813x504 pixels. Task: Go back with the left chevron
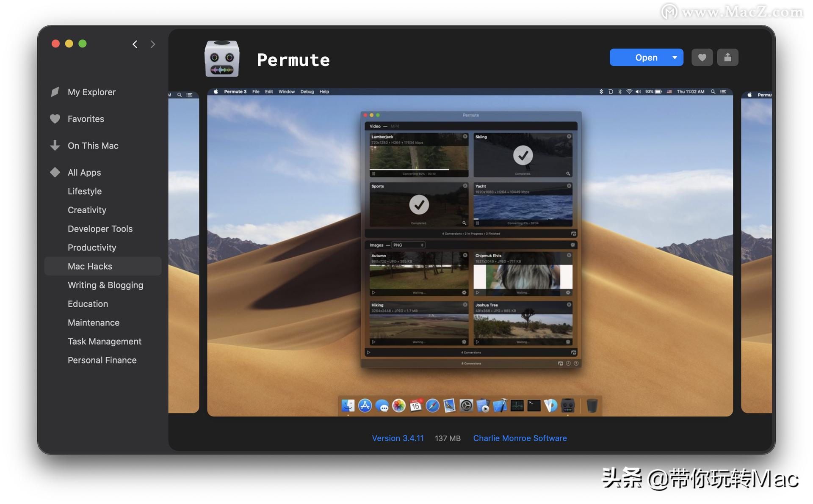click(135, 44)
